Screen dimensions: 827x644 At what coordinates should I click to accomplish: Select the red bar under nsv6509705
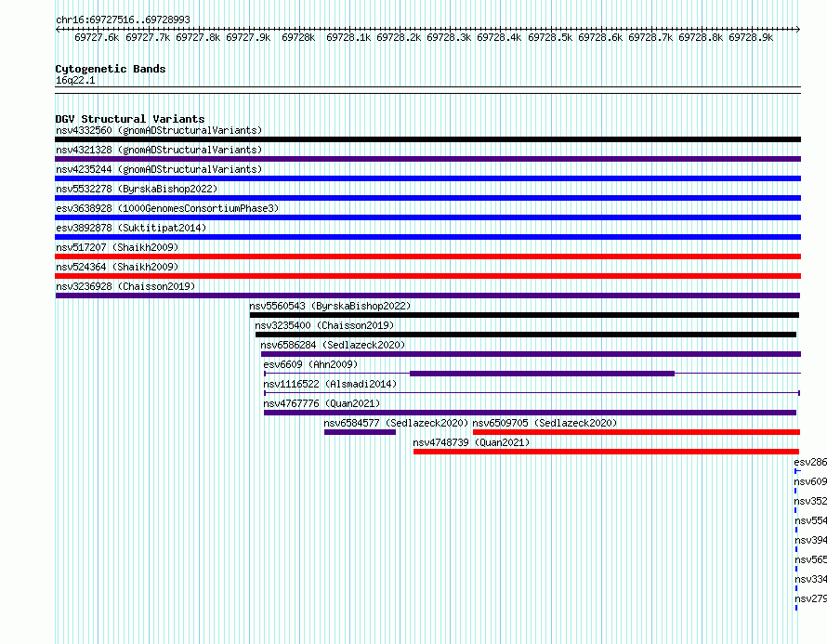point(637,432)
